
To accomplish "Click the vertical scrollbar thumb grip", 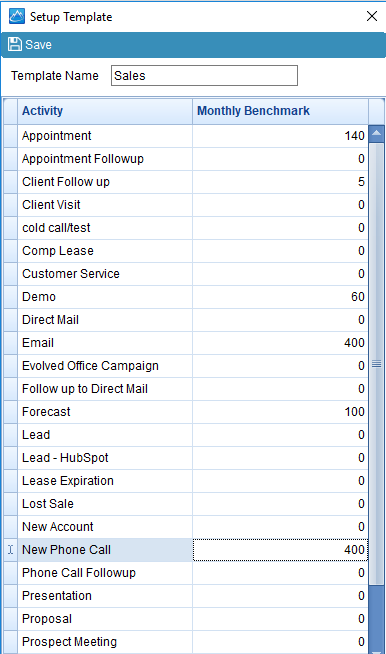I will tap(376, 364).
